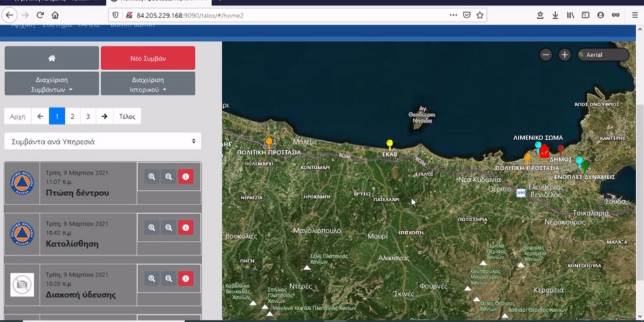
Task: Zoom out on Κατολίσθηση event
Action: [x=169, y=227]
